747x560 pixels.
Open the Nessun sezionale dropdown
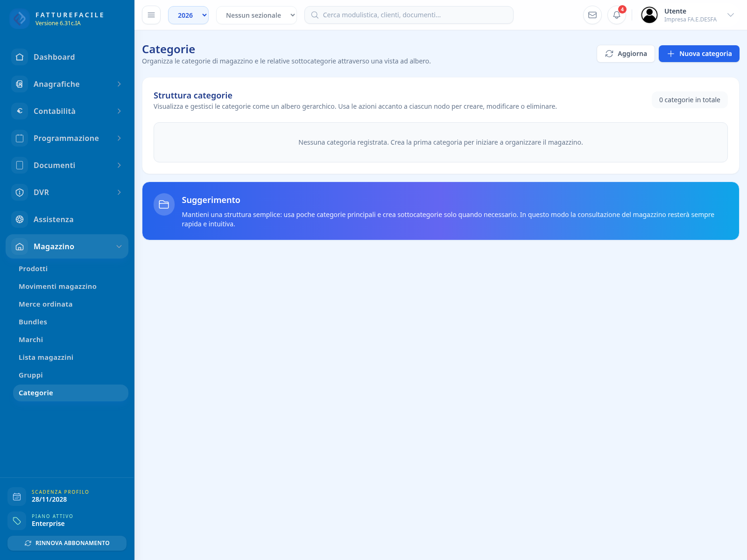(256, 15)
